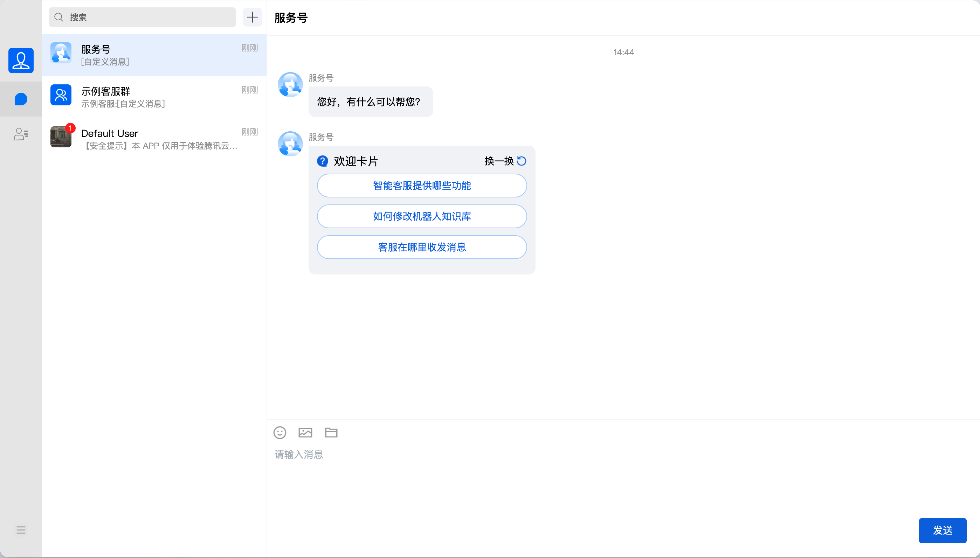The height and width of the screenshot is (558, 980).
Task: Click the refresh icon next to 换一换
Action: point(522,161)
